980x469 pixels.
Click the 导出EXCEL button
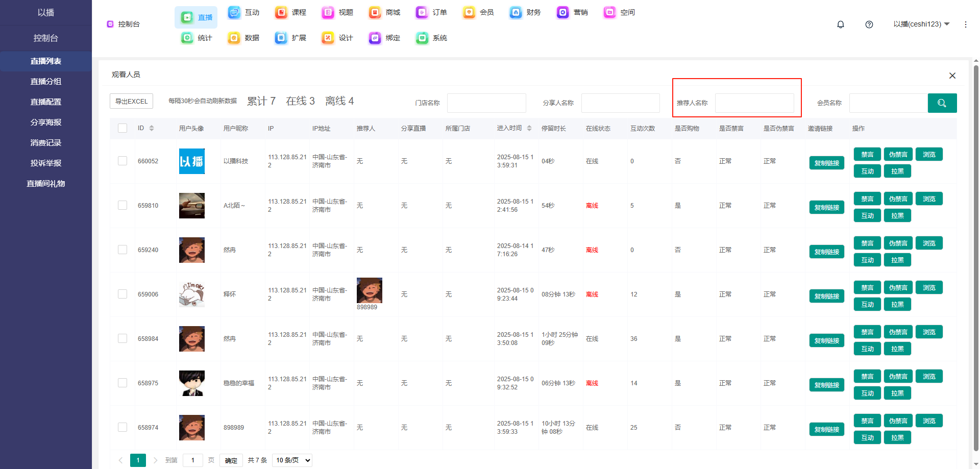[131, 101]
